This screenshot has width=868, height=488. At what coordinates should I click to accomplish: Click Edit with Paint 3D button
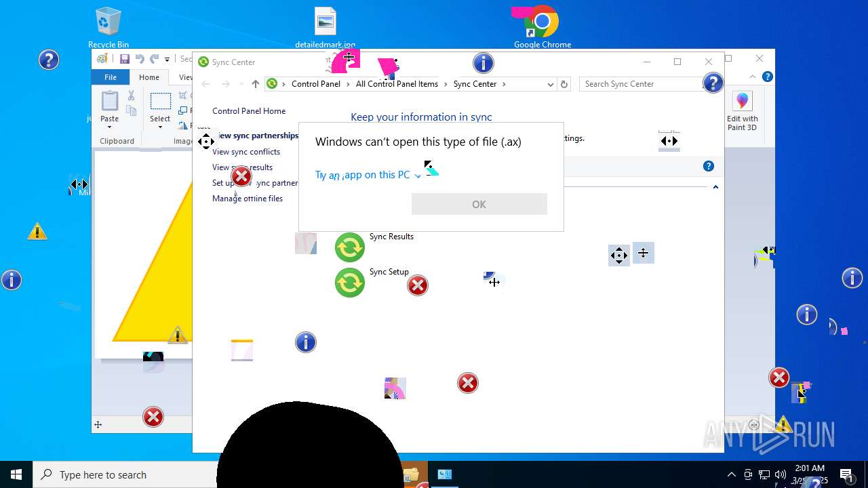point(743,112)
